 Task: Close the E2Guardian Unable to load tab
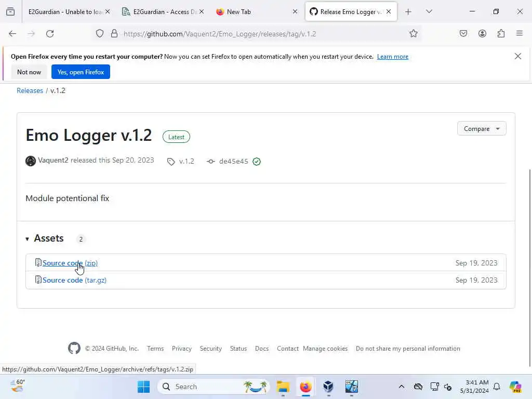click(108, 11)
